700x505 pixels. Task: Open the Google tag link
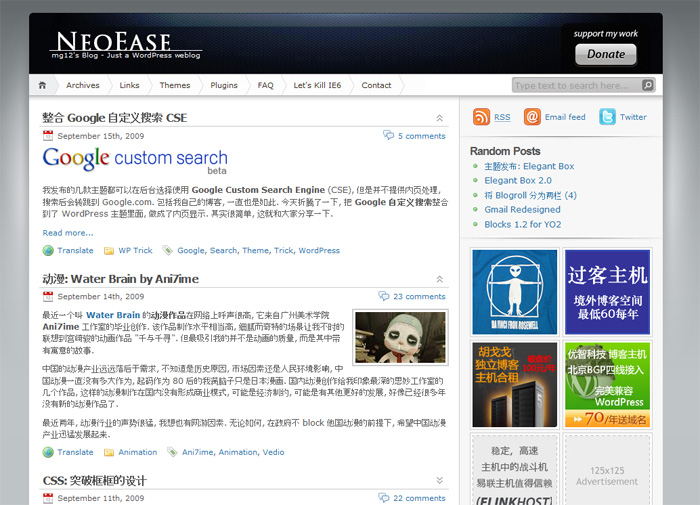(x=191, y=250)
